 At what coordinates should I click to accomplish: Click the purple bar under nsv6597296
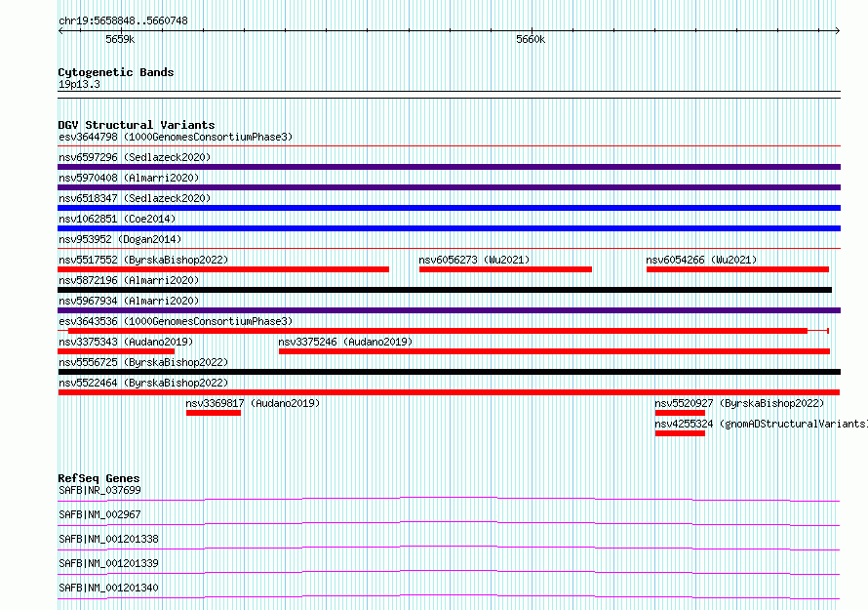[449, 167]
